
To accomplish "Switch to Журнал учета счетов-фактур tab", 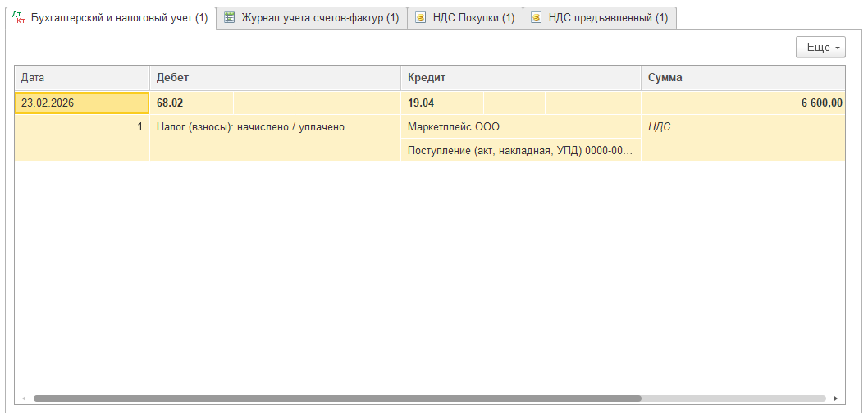I will [312, 18].
